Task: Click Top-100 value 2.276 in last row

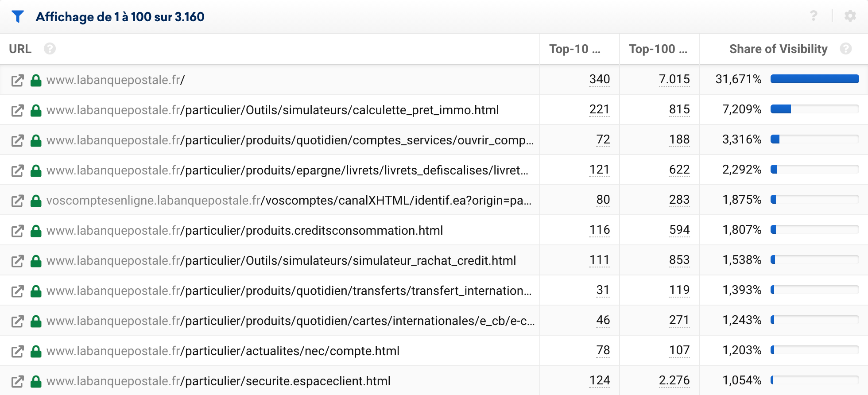Action: [x=674, y=380]
